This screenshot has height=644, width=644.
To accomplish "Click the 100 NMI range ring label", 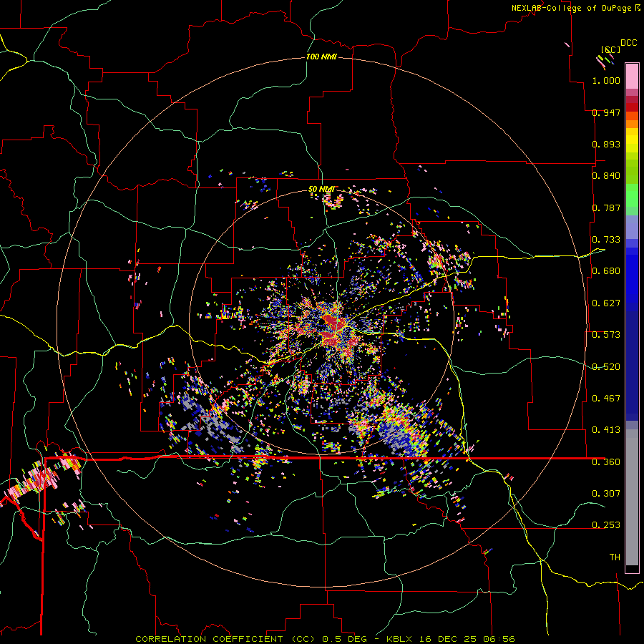I will tap(321, 57).
